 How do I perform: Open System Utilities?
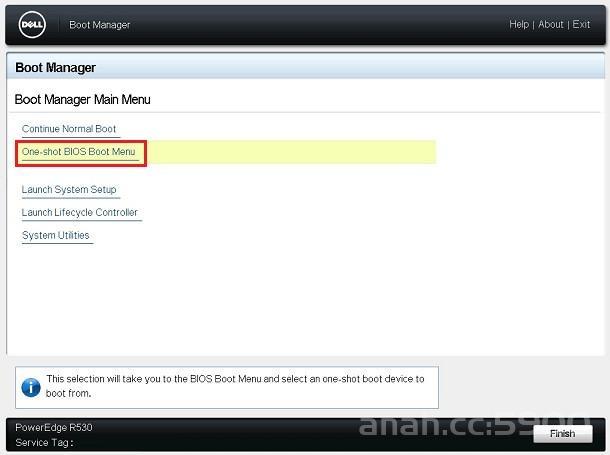56,235
